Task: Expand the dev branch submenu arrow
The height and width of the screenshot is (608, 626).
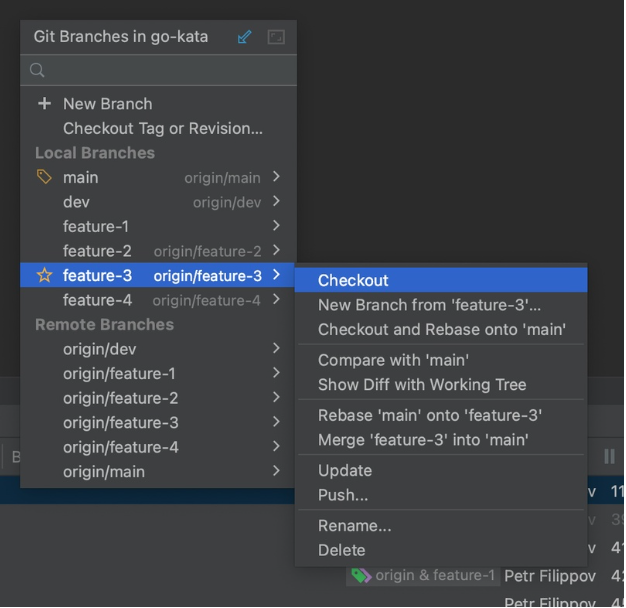Action: point(276,202)
